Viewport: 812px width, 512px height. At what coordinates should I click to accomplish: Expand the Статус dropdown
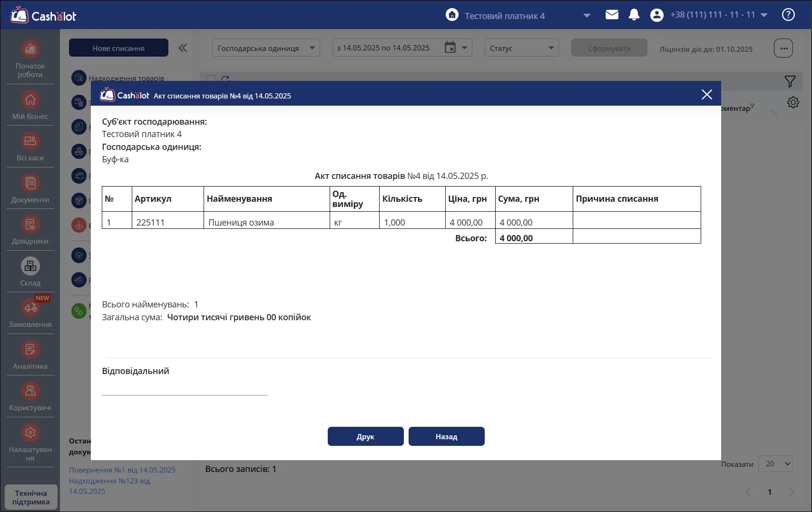point(521,48)
